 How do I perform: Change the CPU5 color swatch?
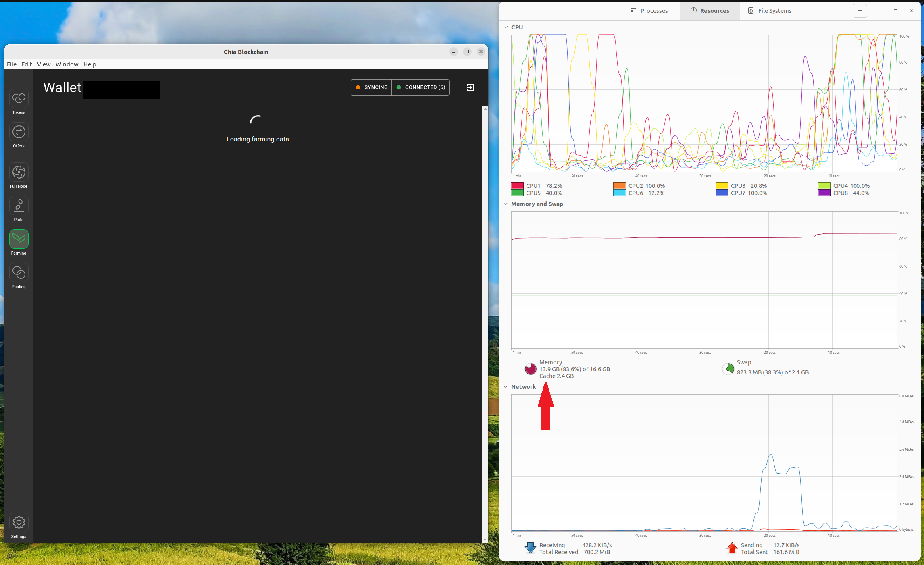pyautogui.click(x=517, y=193)
